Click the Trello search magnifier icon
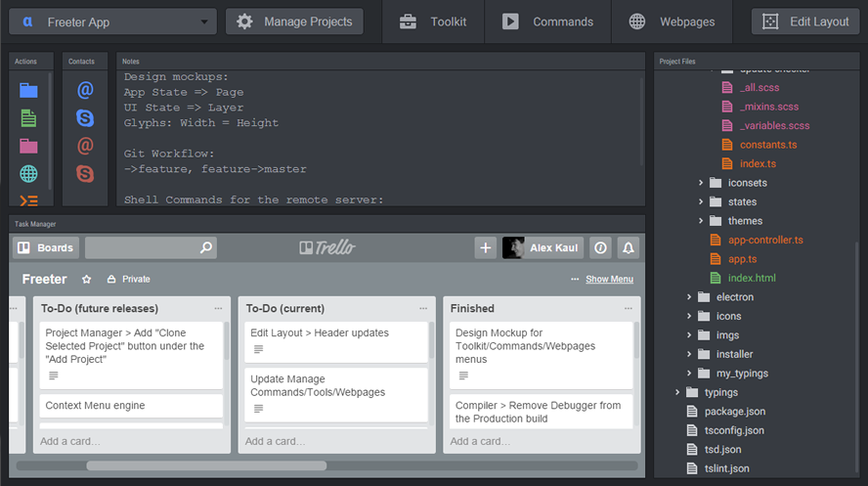This screenshot has width=868, height=486. [206, 247]
